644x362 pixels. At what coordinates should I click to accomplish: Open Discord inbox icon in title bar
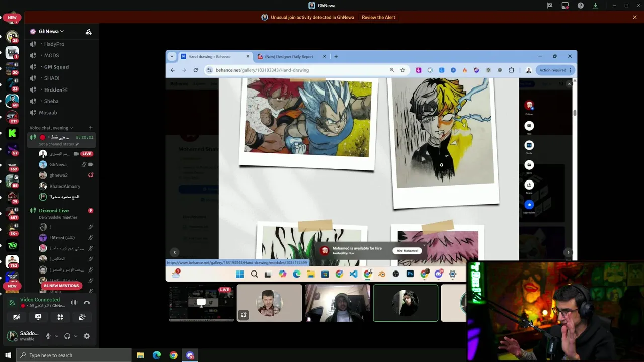click(565, 6)
